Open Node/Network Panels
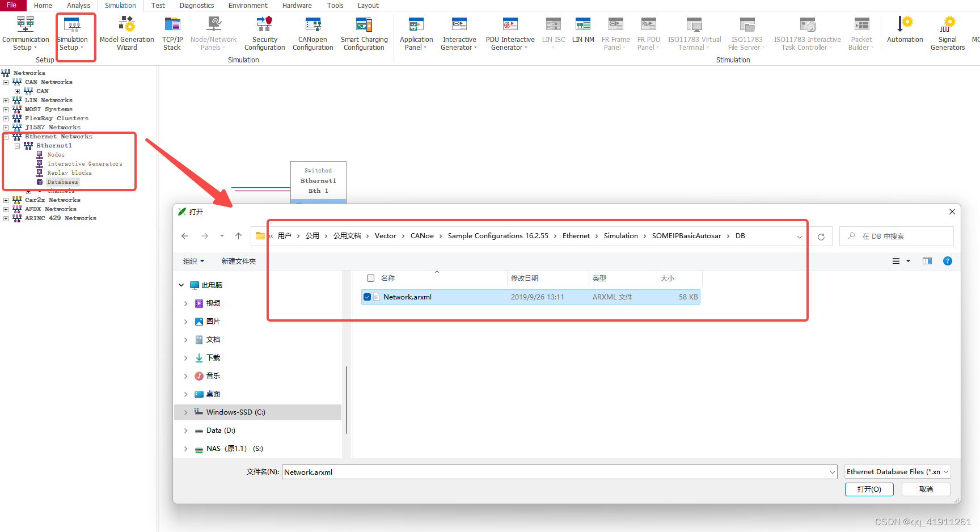The width and height of the screenshot is (980, 532). coord(214,33)
